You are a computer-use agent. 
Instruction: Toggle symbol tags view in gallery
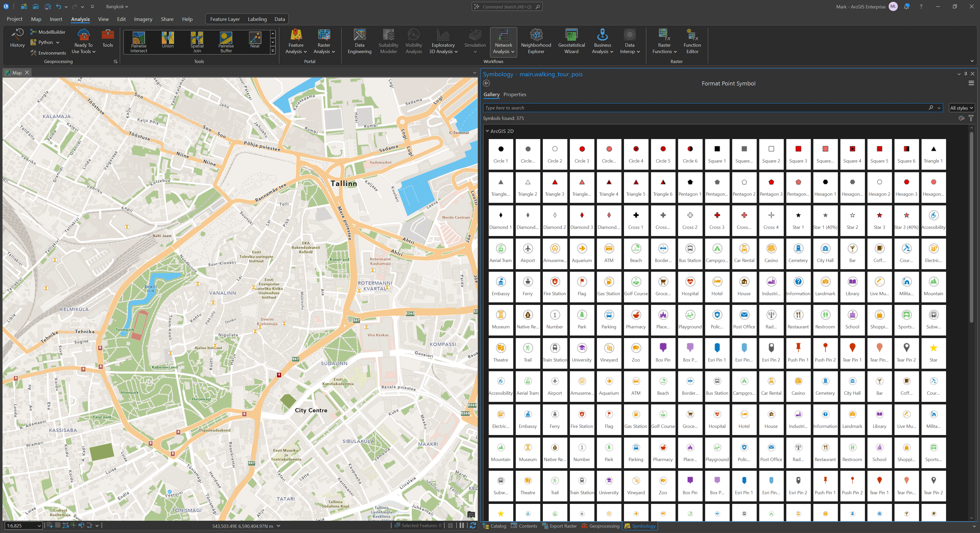tap(961, 118)
